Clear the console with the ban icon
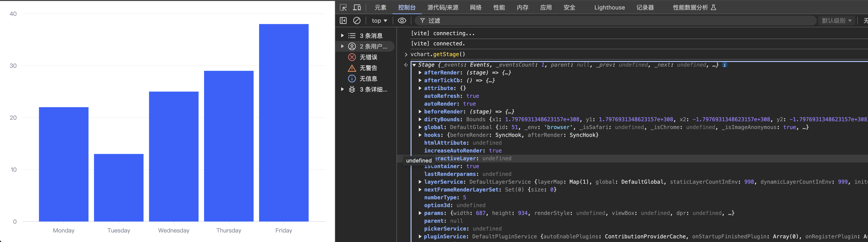 356,20
